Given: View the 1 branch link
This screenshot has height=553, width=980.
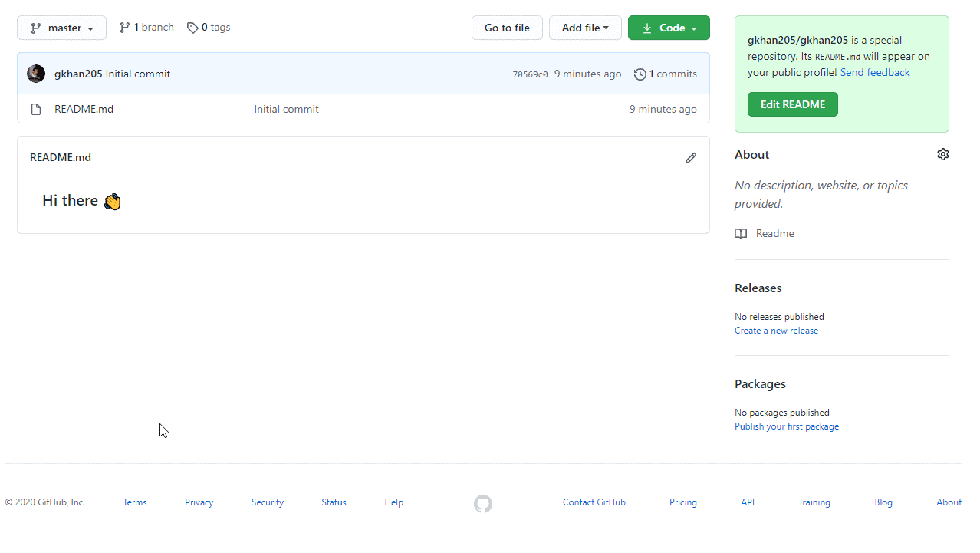Looking at the screenshot, I should click(146, 27).
